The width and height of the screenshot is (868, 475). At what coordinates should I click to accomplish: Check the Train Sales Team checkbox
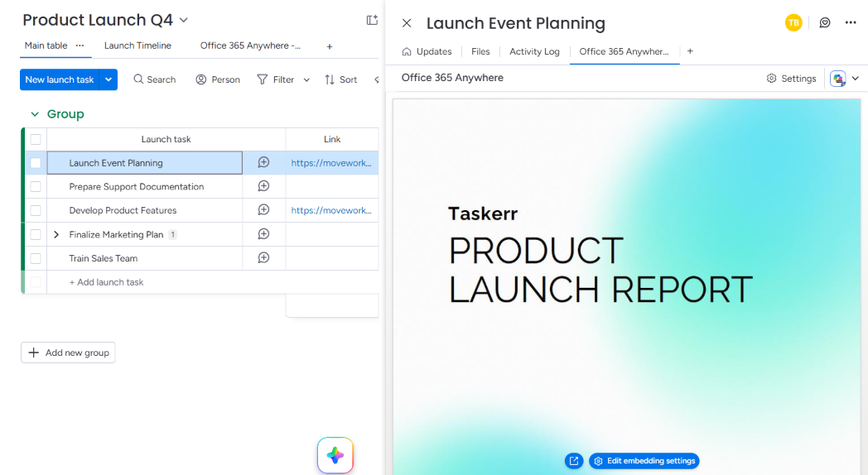tap(36, 258)
